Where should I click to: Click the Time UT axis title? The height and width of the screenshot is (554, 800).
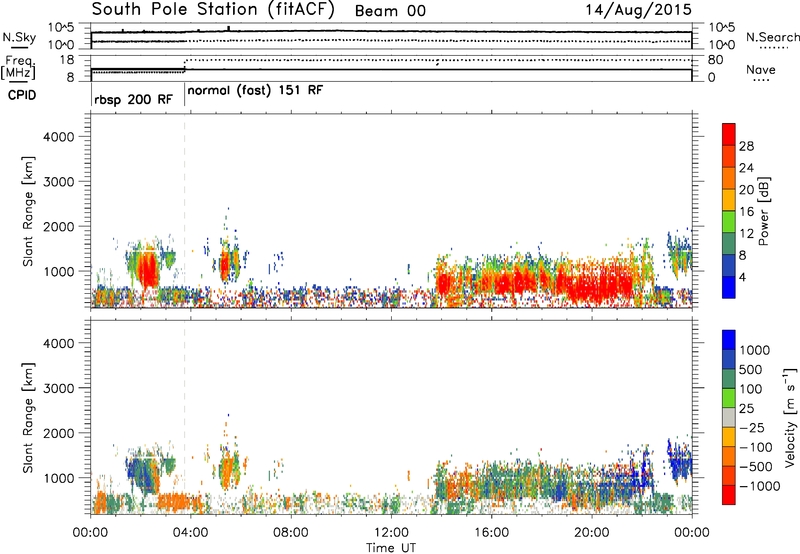point(391,547)
